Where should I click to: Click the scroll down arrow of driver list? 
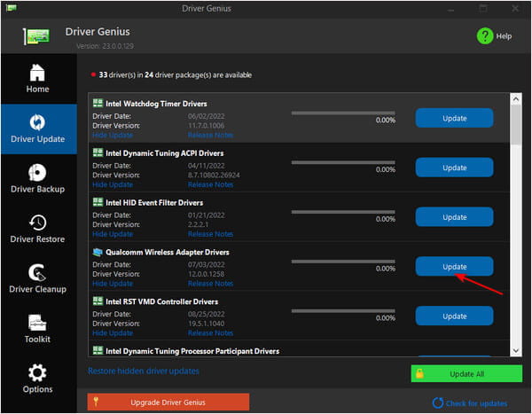[516, 350]
